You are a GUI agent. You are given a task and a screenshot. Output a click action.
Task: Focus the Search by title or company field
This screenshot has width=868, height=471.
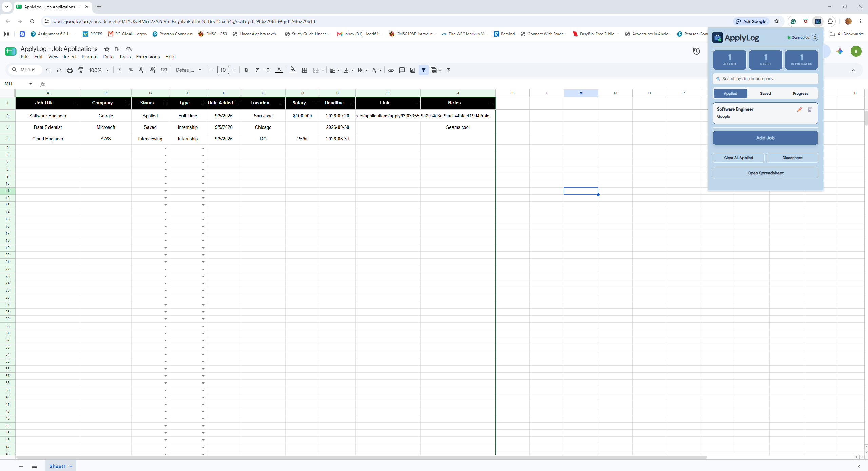(x=765, y=79)
